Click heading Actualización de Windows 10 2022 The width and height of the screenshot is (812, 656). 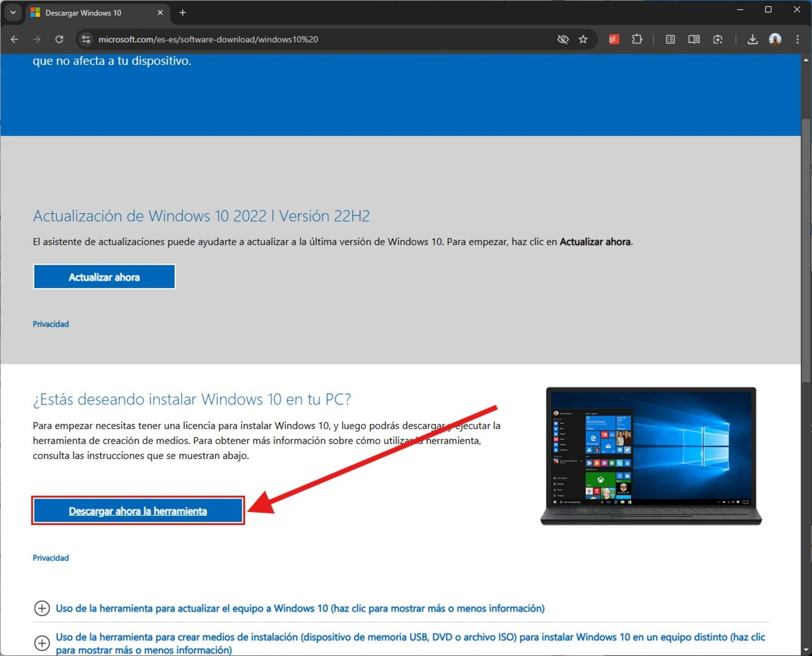[x=201, y=216]
